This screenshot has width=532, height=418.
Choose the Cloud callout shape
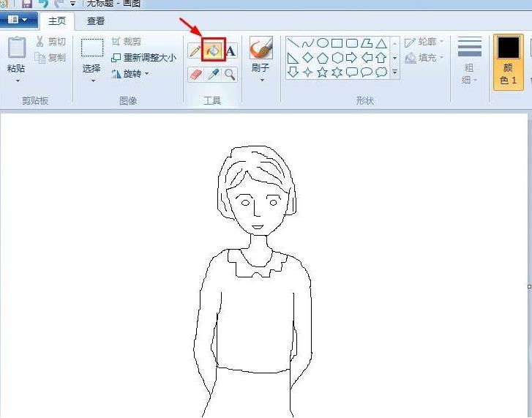click(381, 72)
